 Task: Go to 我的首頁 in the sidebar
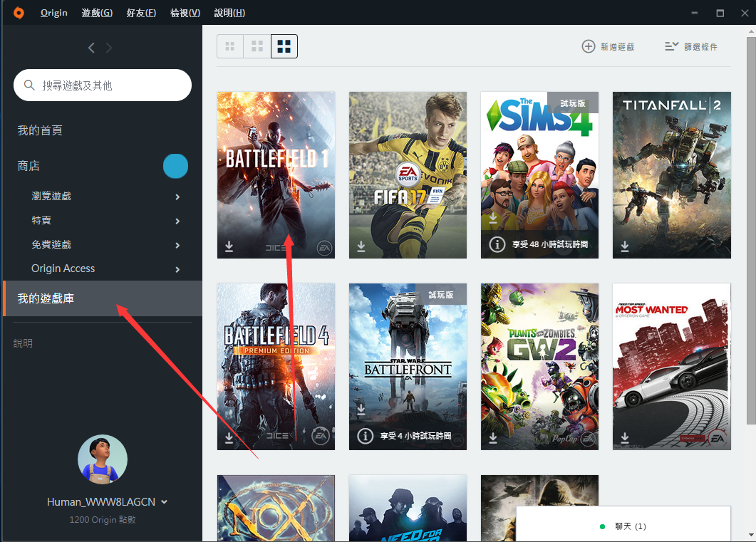tap(40, 130)
